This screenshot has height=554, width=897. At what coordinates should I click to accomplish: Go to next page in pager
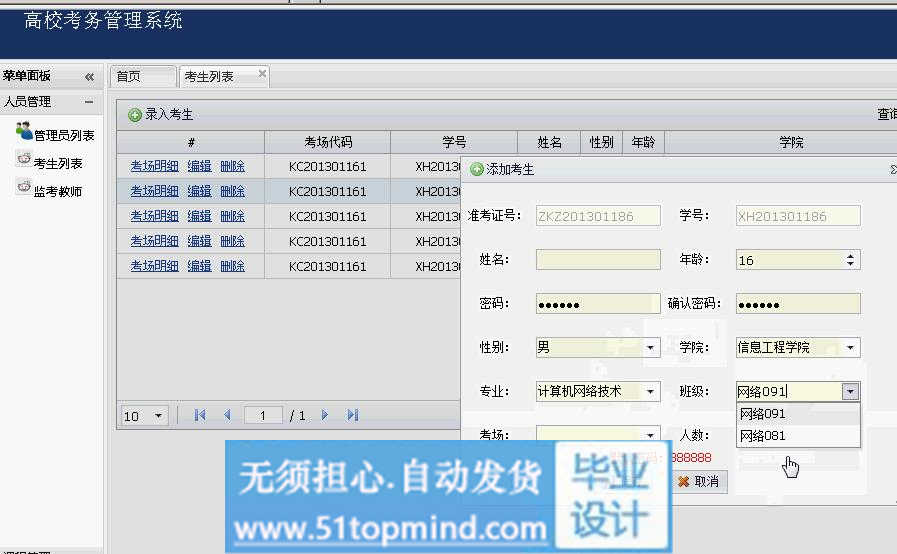325,415
